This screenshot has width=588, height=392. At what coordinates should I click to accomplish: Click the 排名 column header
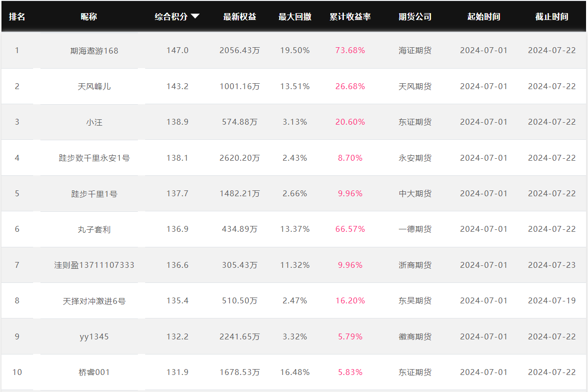coord(17,17)
